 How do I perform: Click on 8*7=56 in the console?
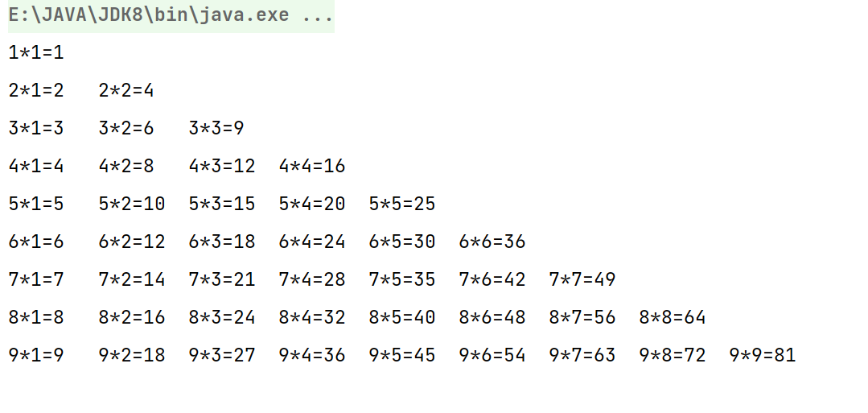point(582,317)
